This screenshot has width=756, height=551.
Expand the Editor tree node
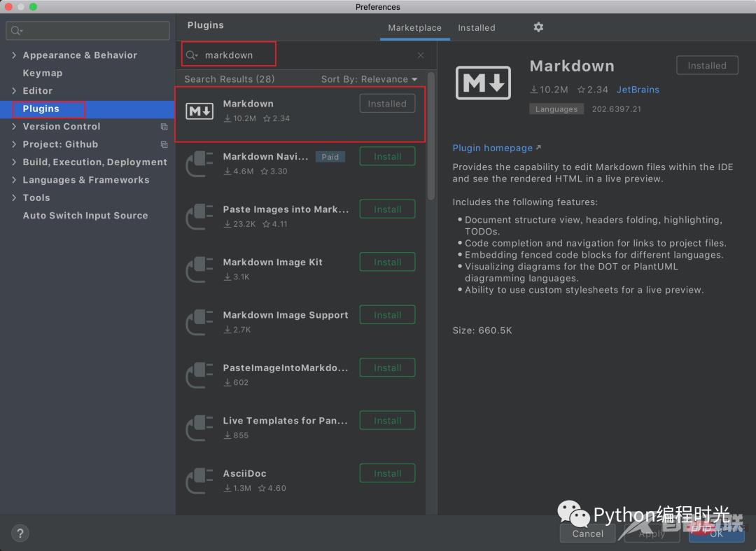[x=14, y=90]
